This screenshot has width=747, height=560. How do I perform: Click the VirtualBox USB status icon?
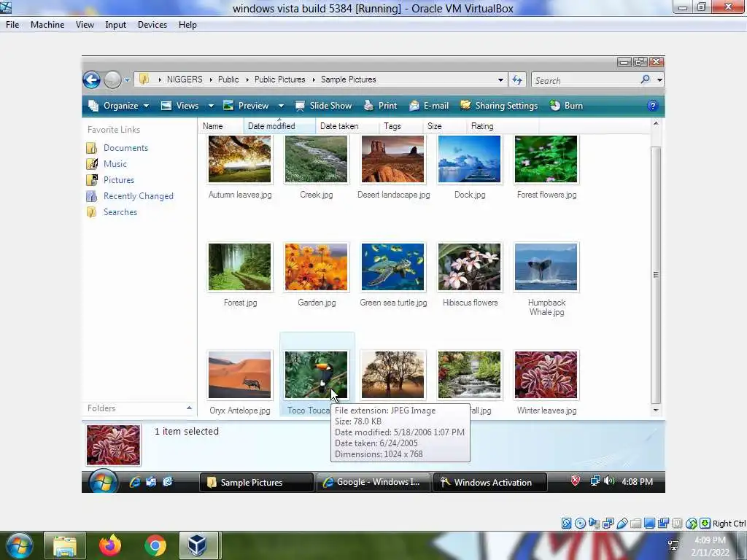622,524
